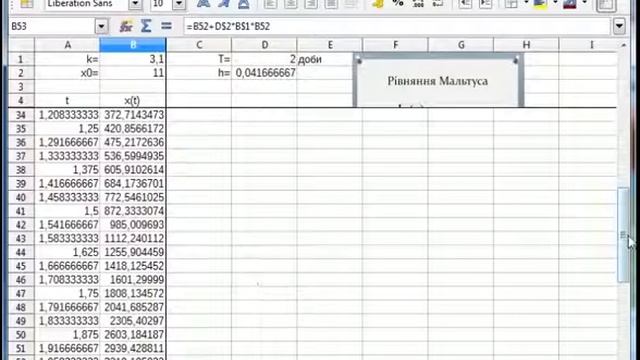Image resolution: width=640 pixels, height=360 pixels.
Task: Center cell text horizontally
Action: (290, 4)
